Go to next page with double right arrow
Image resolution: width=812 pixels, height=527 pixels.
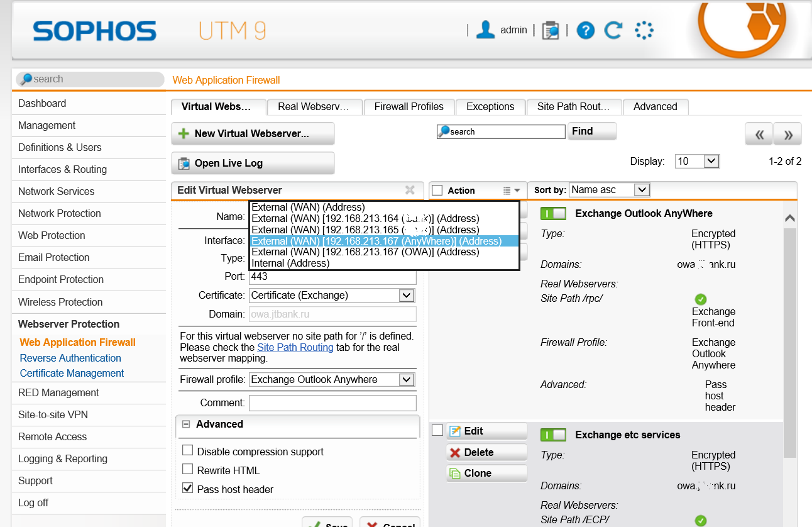click(x=787, y=134)
